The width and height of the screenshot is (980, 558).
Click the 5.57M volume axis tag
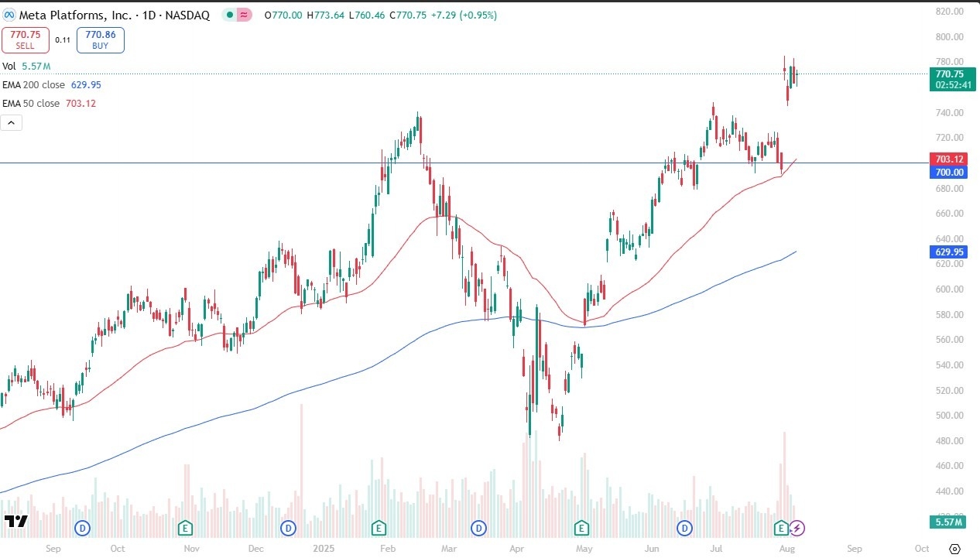(947, 522)
